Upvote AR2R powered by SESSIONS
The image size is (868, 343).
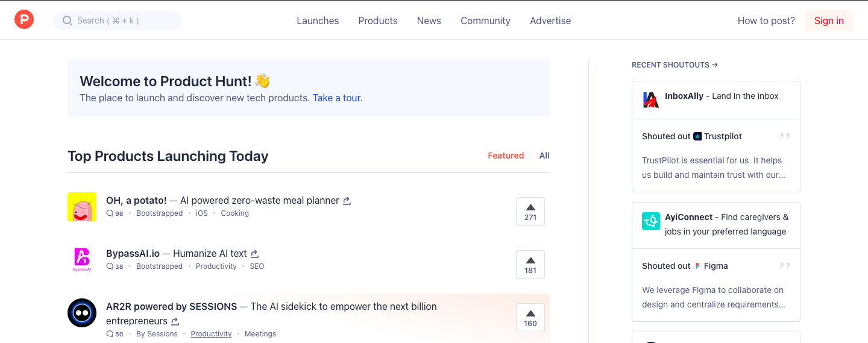530,318
